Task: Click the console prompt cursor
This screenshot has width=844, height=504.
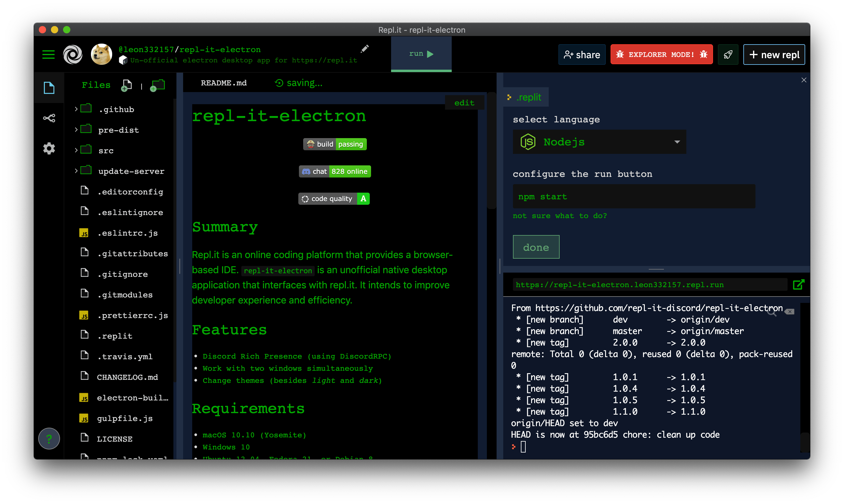Action: pos(523,447)
